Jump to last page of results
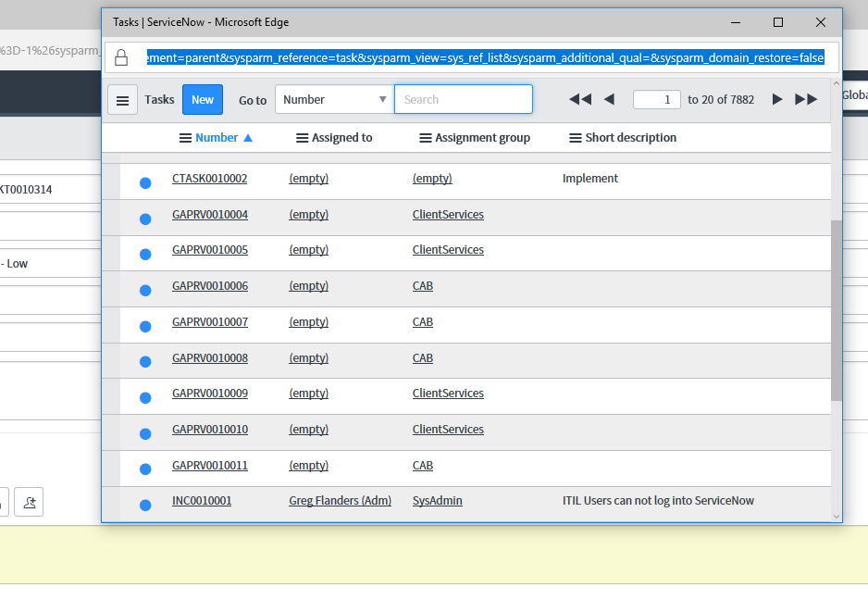The height and width of the screenshot is (600, 868). (x=806, y=100)
